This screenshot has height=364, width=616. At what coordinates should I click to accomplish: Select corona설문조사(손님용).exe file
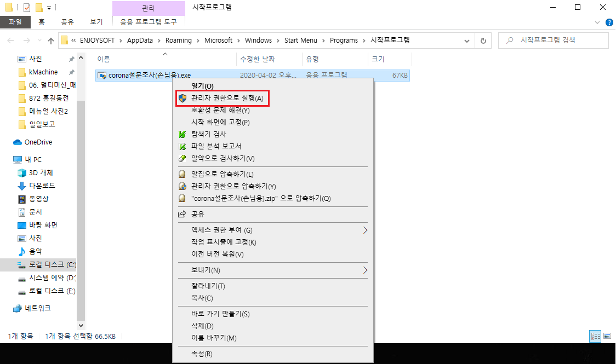click(x=252, y=76)
